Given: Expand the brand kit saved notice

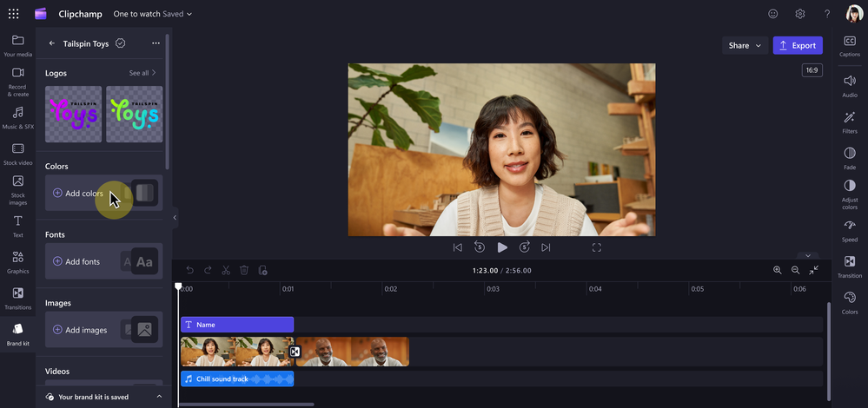Looking at the screenshot, I should pyautogui.click(x=159, y=397).
